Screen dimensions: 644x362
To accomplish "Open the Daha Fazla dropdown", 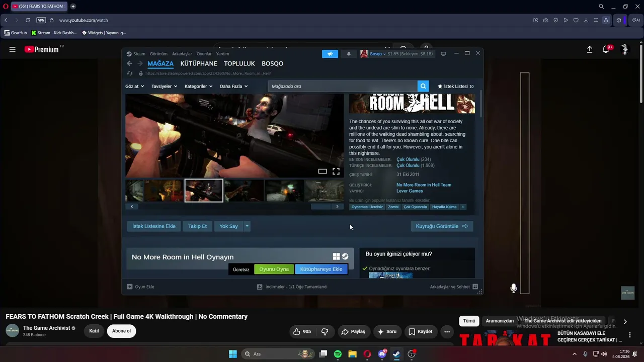I will [x=233, y=86].
